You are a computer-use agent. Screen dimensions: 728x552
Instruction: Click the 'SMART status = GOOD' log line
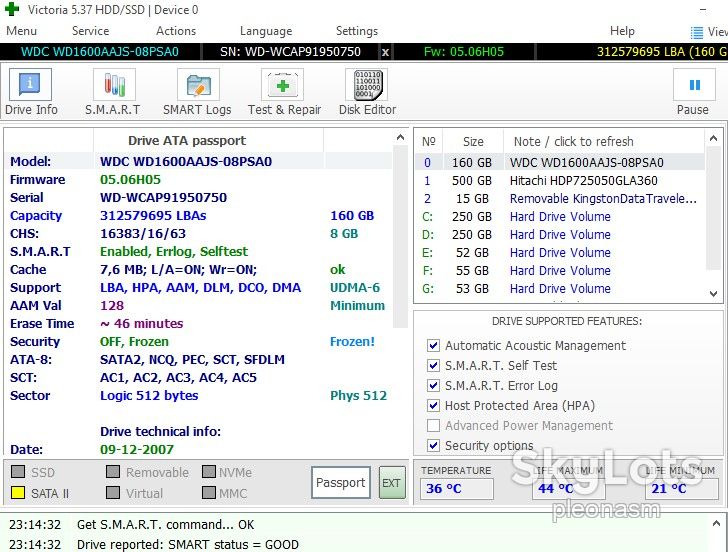point(188,544)
